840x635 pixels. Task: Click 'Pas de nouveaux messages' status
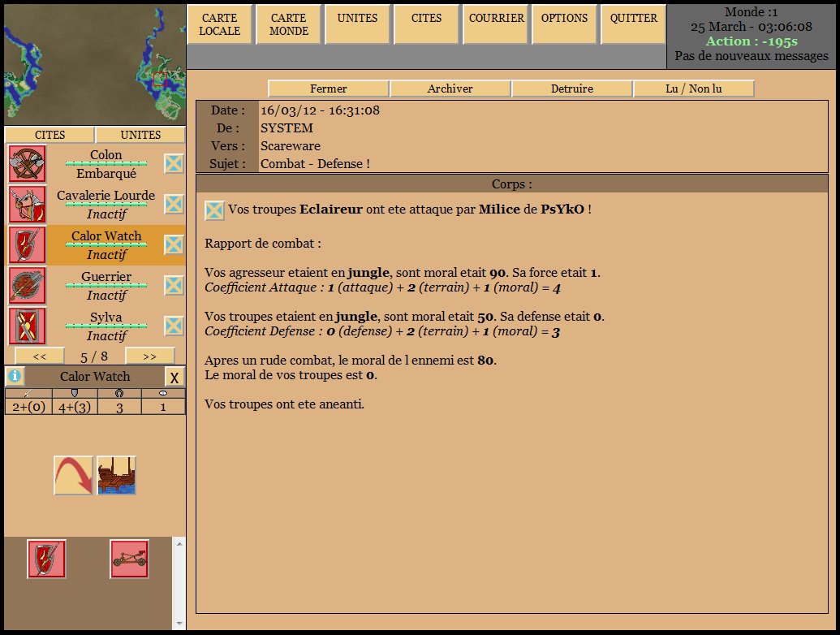[752, 56]
